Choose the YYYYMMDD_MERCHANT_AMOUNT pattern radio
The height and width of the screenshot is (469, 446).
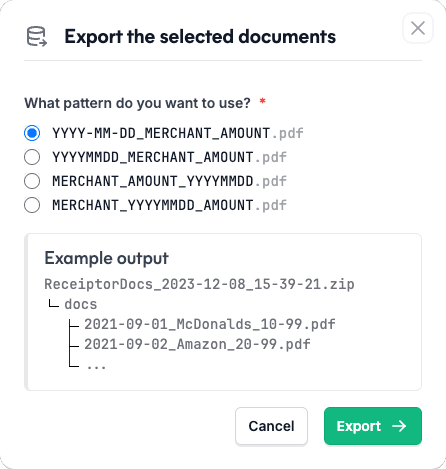(32, 157)
